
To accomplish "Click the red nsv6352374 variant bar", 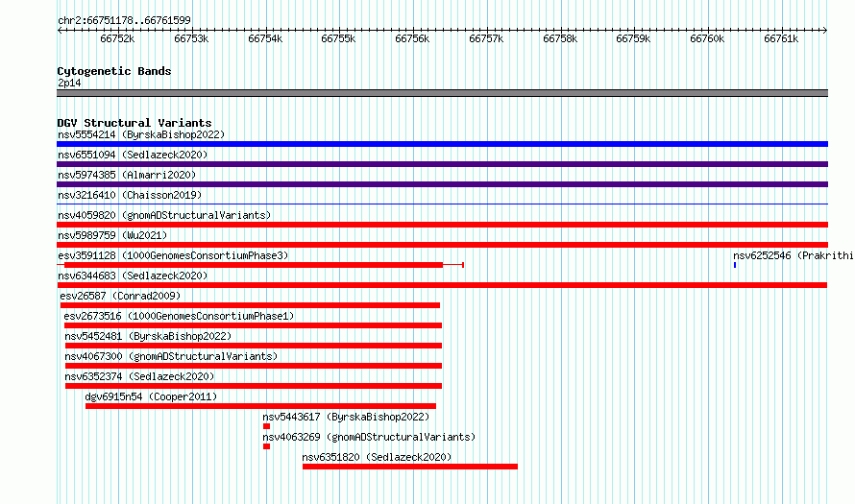I will (254, 386).
